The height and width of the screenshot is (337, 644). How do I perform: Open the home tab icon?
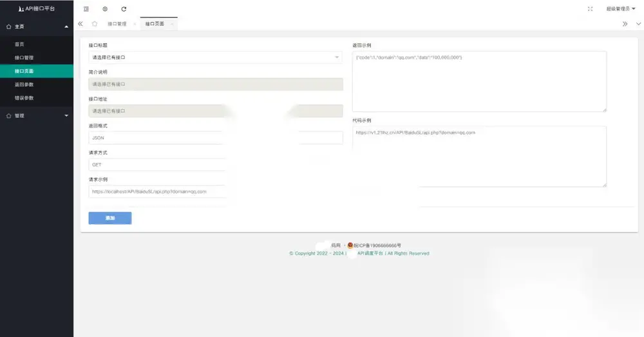pos(95,24)
